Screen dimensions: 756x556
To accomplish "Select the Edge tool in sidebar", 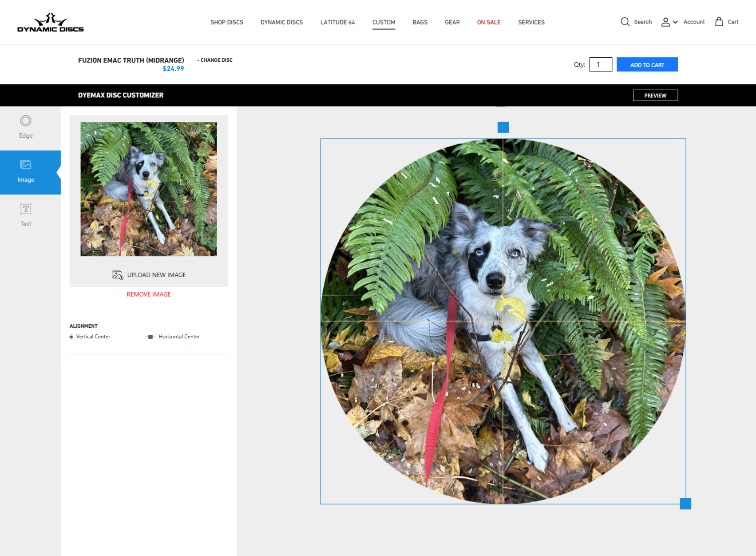I will [26, 127].
